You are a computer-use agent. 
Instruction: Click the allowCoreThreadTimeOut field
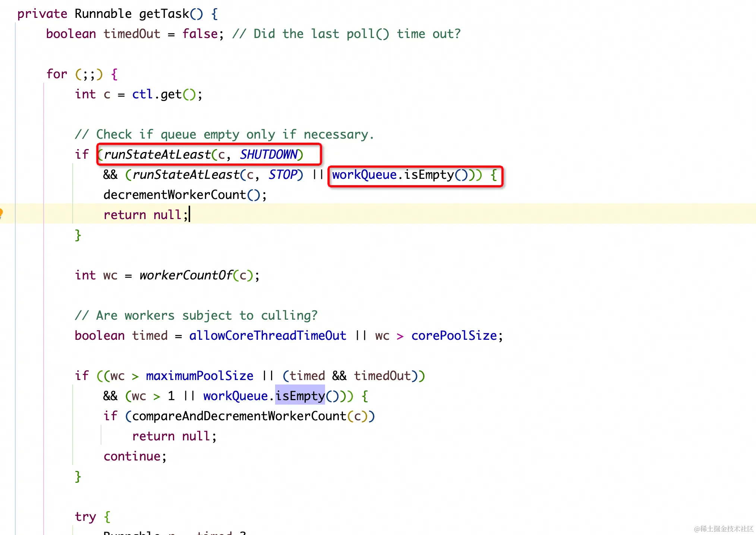tap(268, 336)
